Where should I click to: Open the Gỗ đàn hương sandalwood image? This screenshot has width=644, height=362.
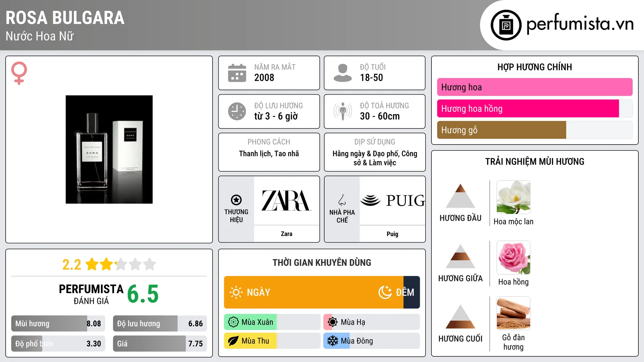(514, 313)
